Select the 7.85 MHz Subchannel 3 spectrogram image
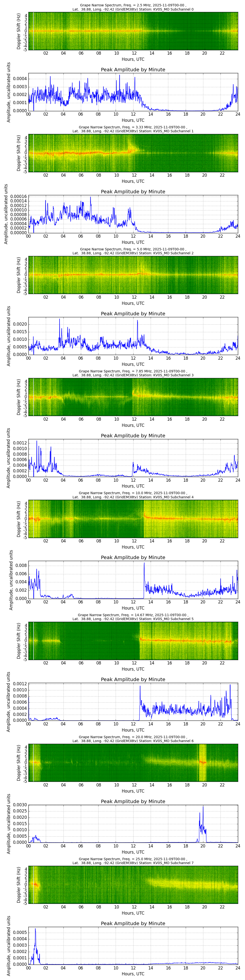245x980 pixels. pyautogui.click(x=133, y=397)
